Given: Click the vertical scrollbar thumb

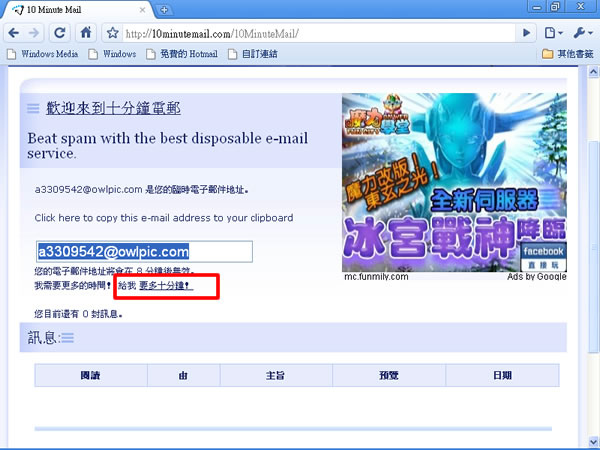Looking at the screenshot, I should click(x=593, y=247).
